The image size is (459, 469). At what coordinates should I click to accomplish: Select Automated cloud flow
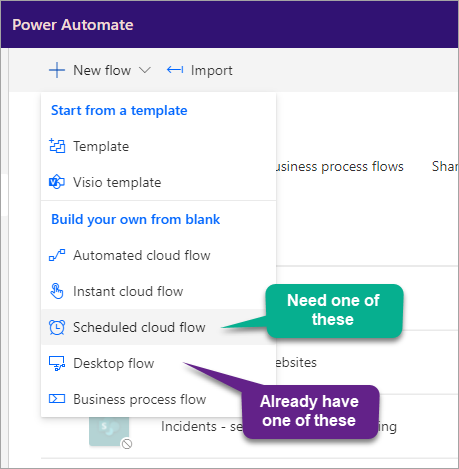159,255
